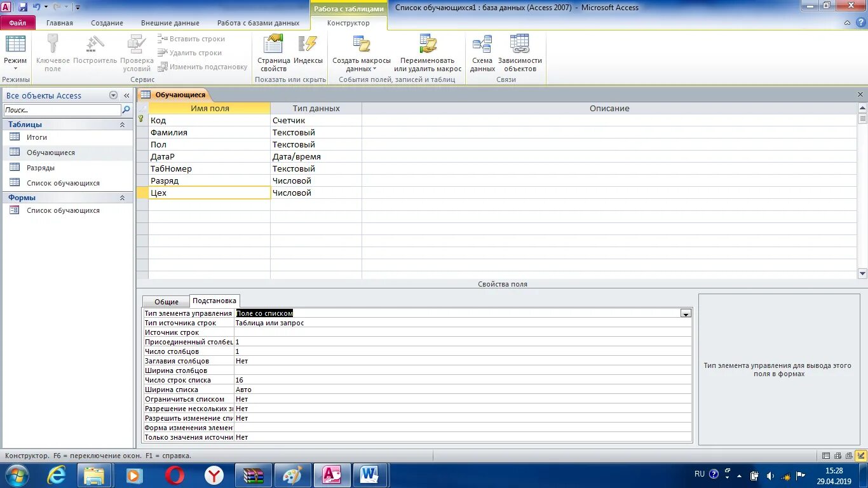Show Зависимости объектов object dependencies
The width and height of the screenshot is (868, 488).
click(520, 53)
